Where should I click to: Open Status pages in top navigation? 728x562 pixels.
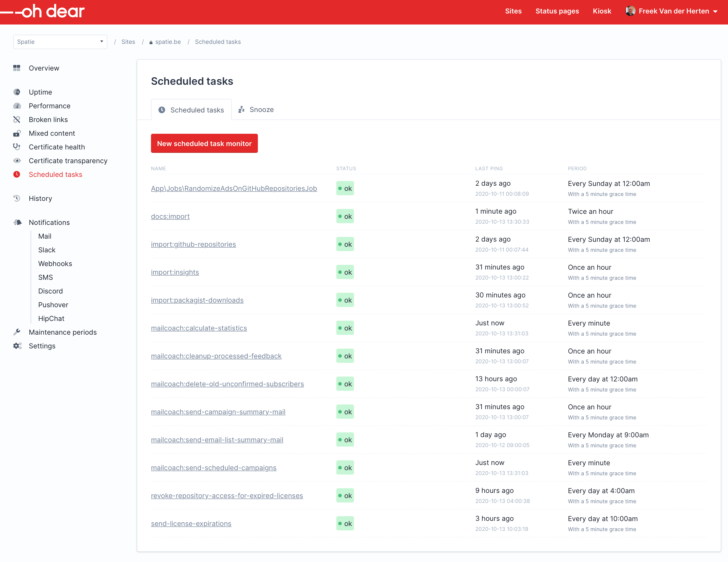(557, 11)
